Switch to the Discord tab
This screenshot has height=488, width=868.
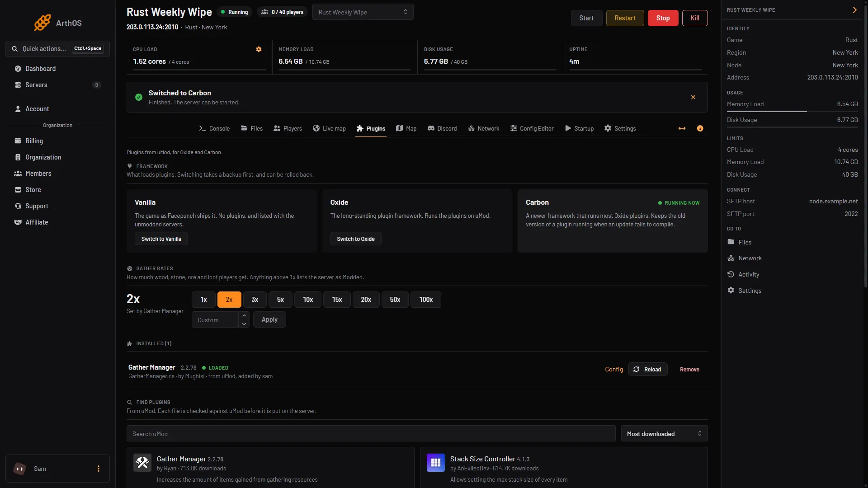tap(442, 128)
